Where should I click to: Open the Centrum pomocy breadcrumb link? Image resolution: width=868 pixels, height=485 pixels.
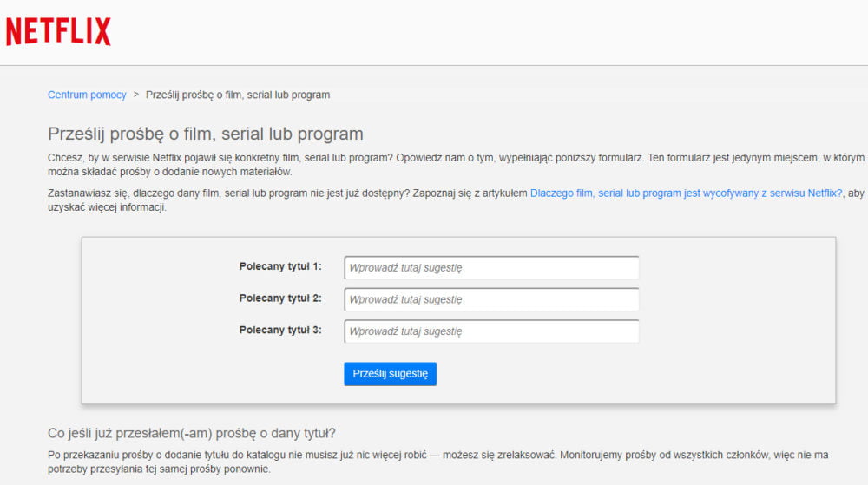tap(87, 95)
